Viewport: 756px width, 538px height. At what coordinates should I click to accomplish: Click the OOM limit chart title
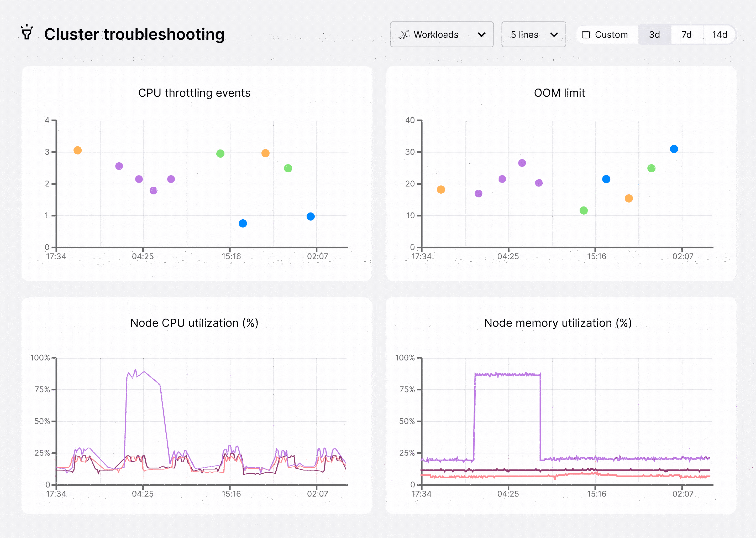tap(559, 93)
